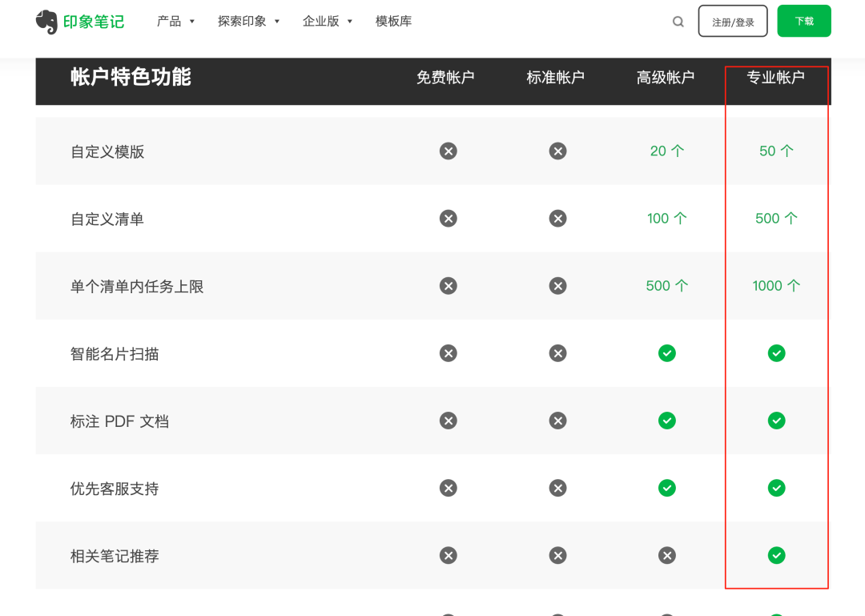Click the X icon for 自定义模版 标准帐户
Viewport: 865px width, 616px height.
557,151
